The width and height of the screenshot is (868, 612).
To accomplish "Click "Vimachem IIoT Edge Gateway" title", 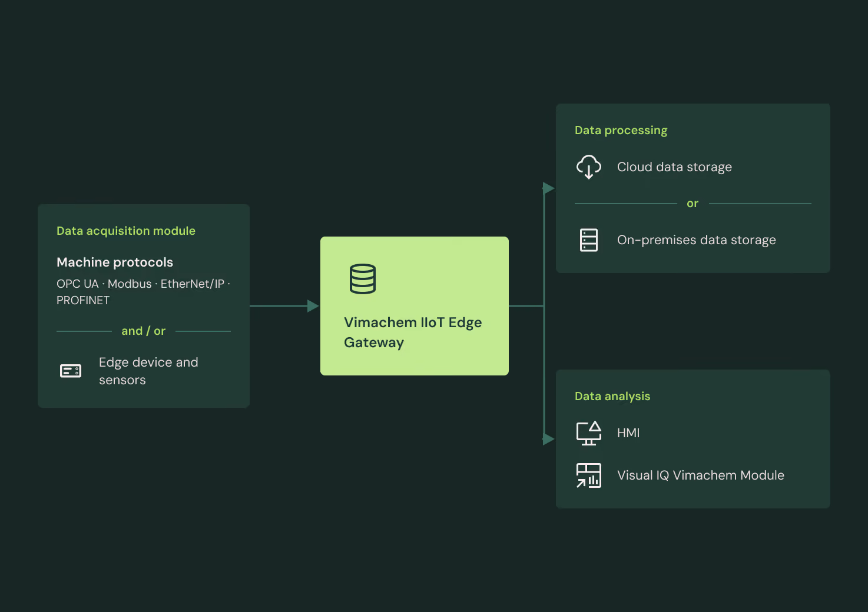I will tap(413, 332).
